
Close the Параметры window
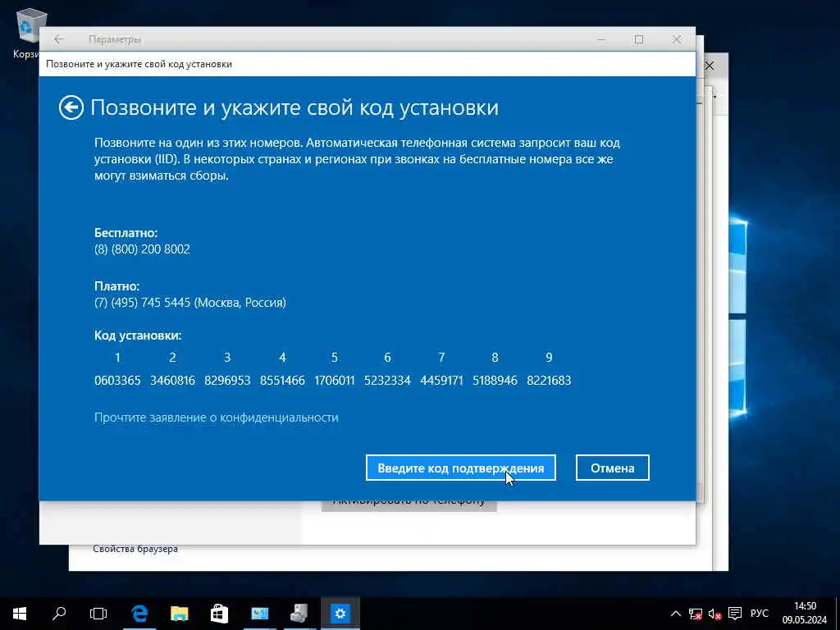point(677,39)
